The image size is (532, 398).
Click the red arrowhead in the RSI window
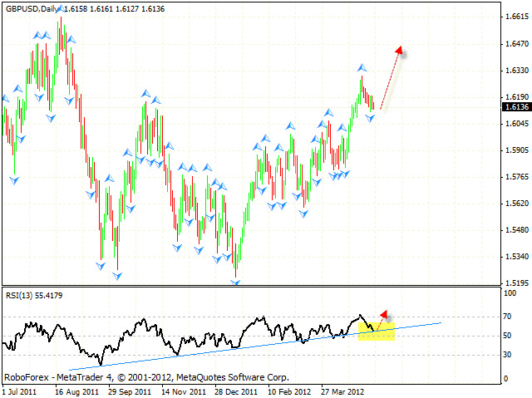[x=384, y=315]
